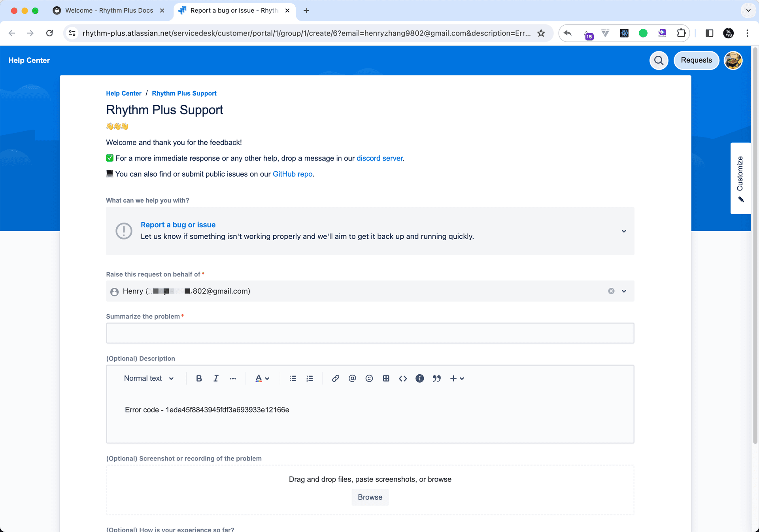The width and height of the screenshot is (759, 532).
Task: Open tab search dropdown arrow
Action: (748, 11)
